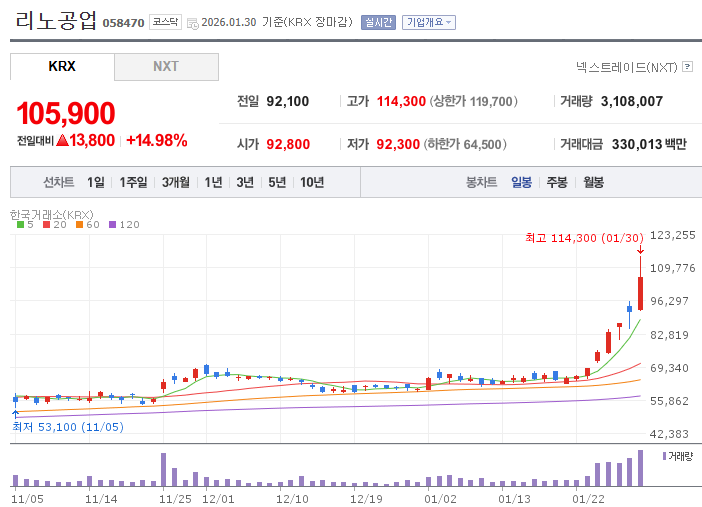Click the 코스닥 market badge
702x507 pixels.
coord(165,22)
